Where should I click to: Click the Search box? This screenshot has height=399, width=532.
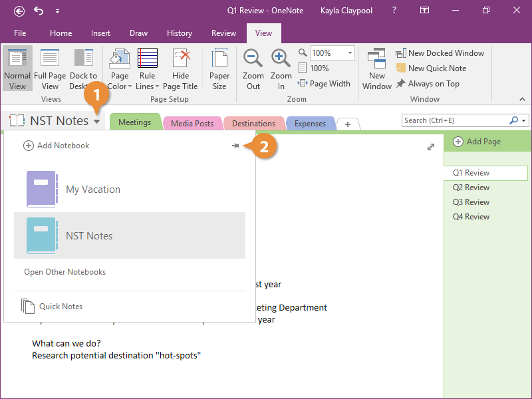[x=456, y=120]
